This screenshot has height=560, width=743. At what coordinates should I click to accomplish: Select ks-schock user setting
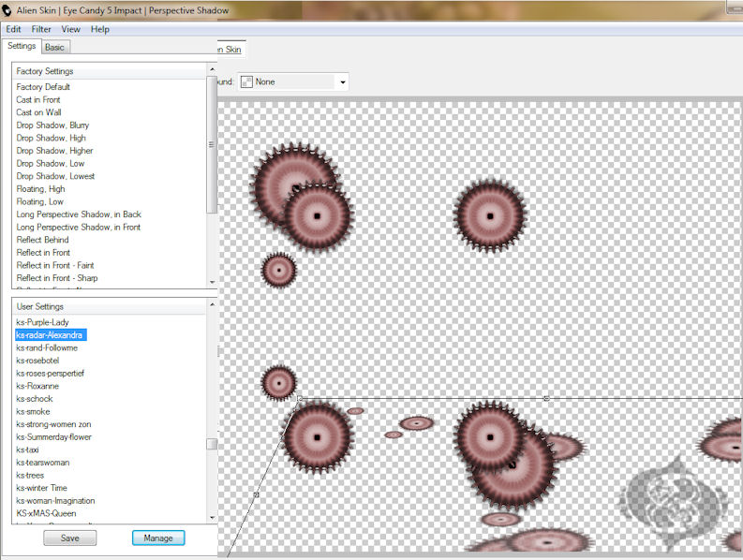click(35, 399)
